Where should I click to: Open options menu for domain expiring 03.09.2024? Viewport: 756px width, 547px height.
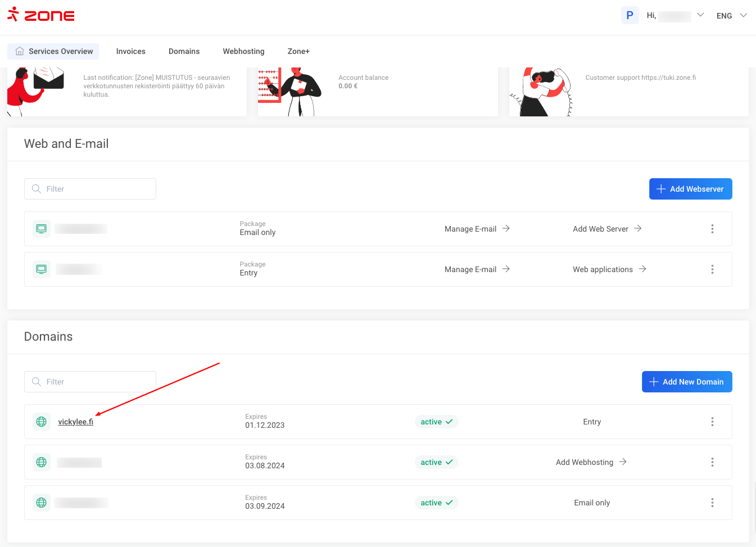[712, 503]
